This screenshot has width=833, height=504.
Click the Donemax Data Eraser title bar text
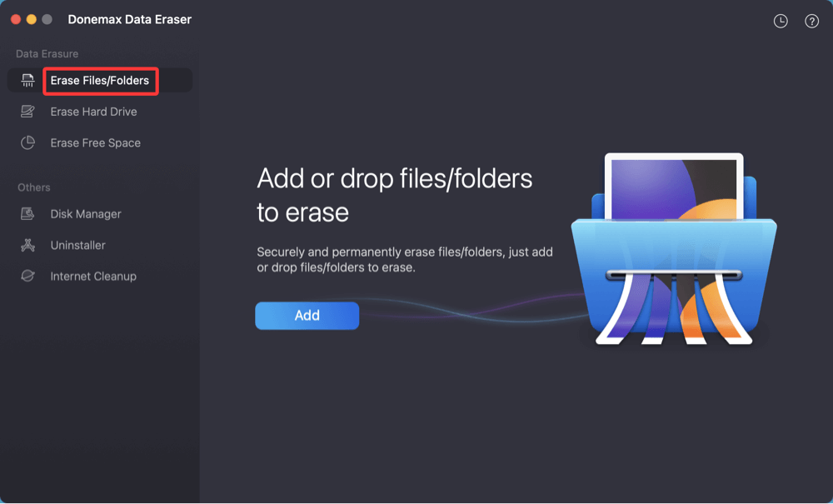coord(129,17)
